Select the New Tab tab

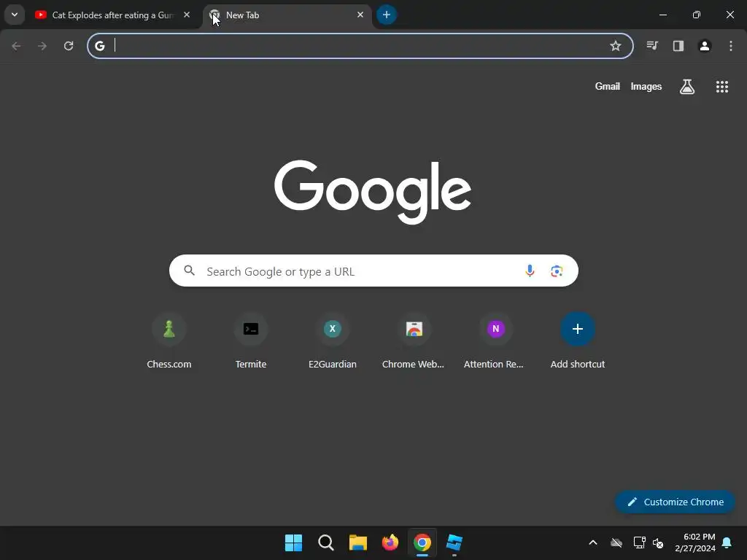286,15
